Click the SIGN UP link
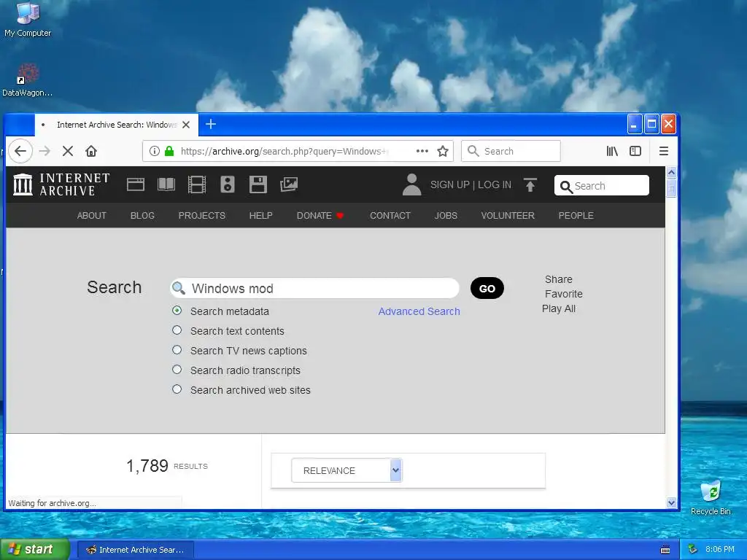The image size is (747, 560). (x=449, y=184)
